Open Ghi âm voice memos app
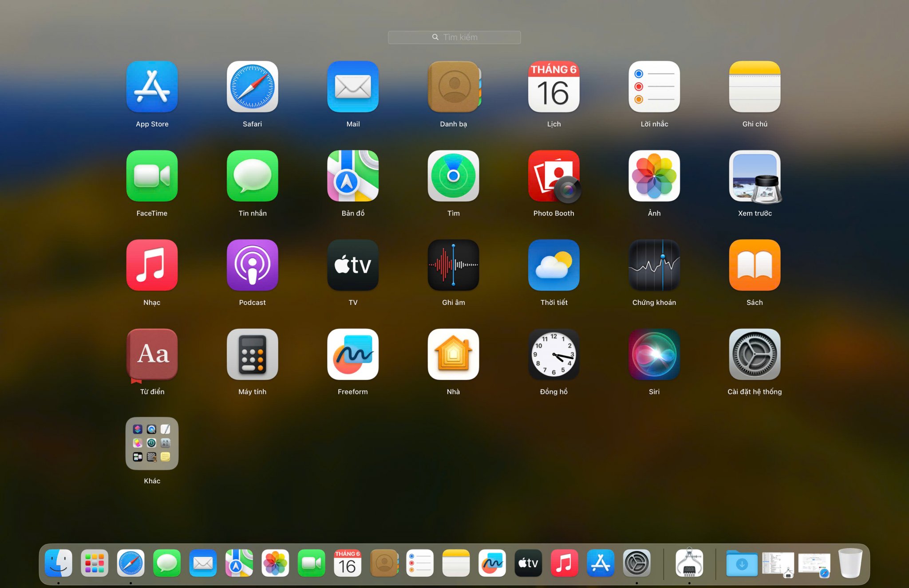 click(454, 265)
